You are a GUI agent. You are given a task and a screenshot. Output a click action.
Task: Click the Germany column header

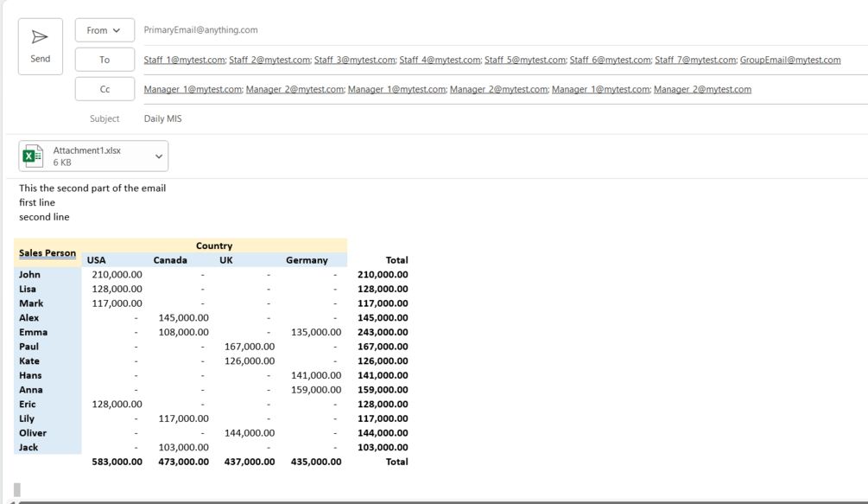coord(307,260)
